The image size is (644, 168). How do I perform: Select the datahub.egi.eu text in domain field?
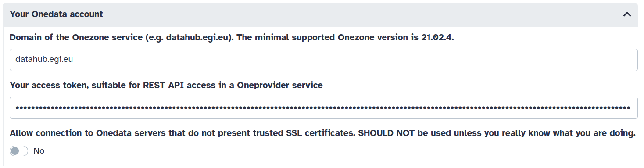[44, 59]
